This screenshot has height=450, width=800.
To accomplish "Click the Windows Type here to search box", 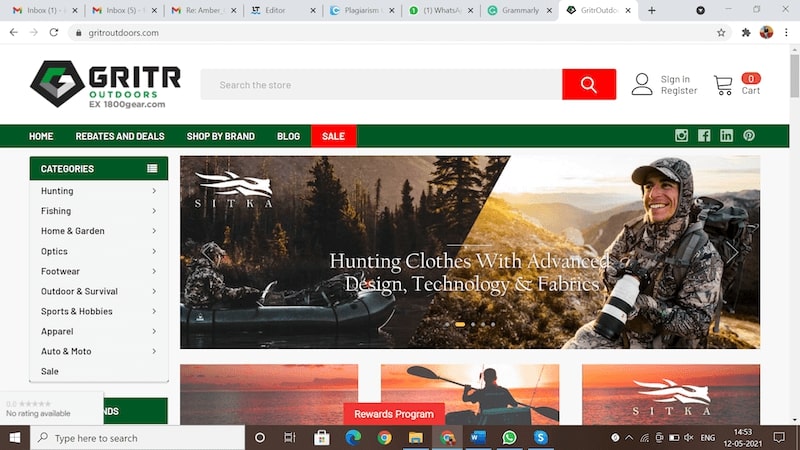I will 138,438.
